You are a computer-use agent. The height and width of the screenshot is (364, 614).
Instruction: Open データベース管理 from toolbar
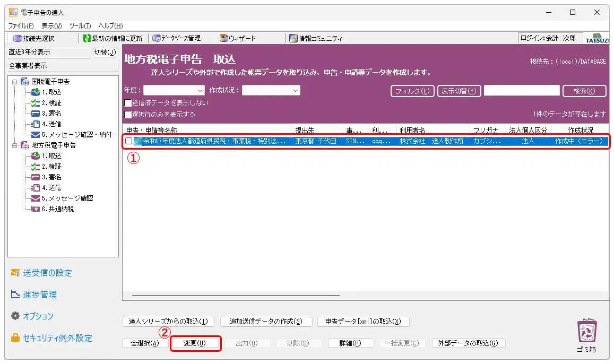pos(157,38)
